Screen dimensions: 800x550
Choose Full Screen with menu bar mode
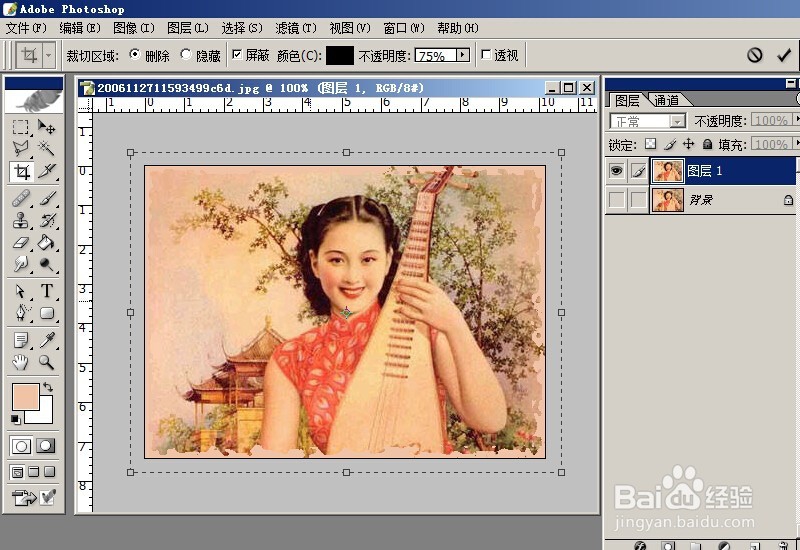[34, 472]
